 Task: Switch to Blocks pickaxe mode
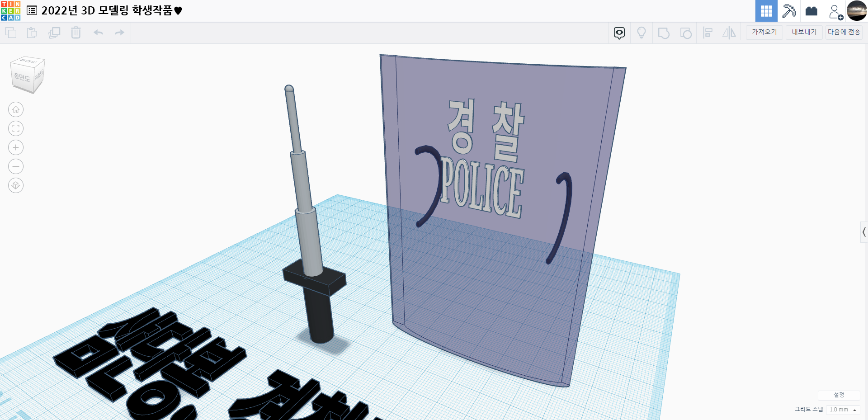pos(789,11)
